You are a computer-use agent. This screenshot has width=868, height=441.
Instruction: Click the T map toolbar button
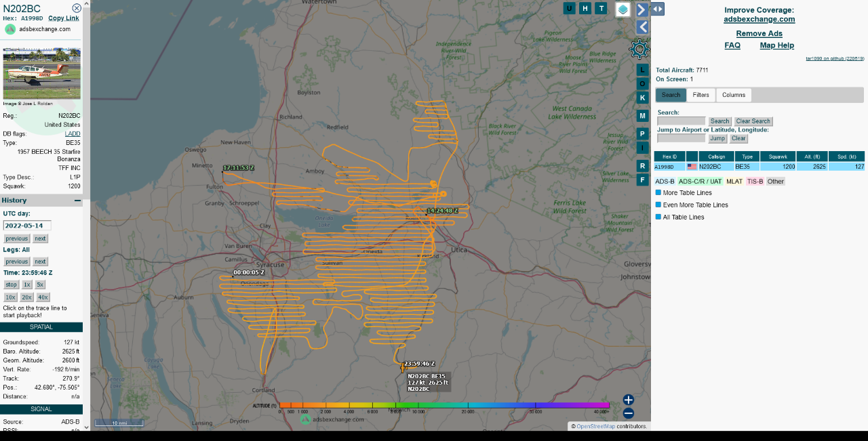[x=601, y=8]
